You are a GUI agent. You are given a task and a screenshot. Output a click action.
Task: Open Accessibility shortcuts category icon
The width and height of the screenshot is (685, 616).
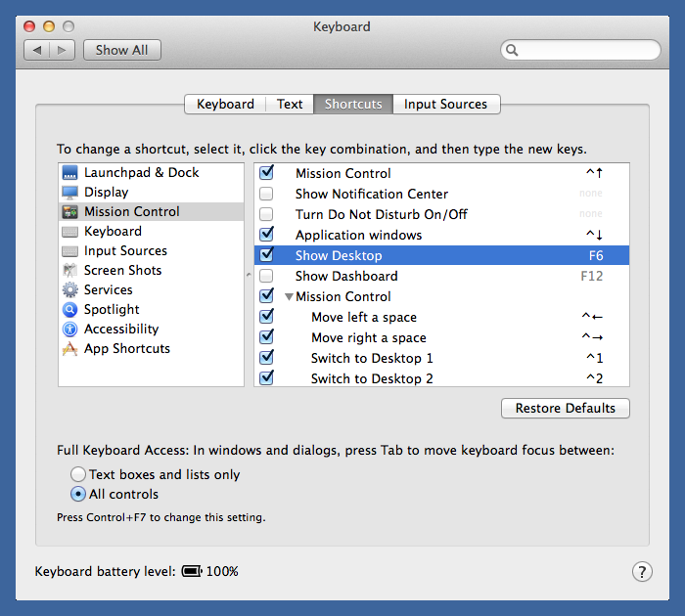coord(69,330)
